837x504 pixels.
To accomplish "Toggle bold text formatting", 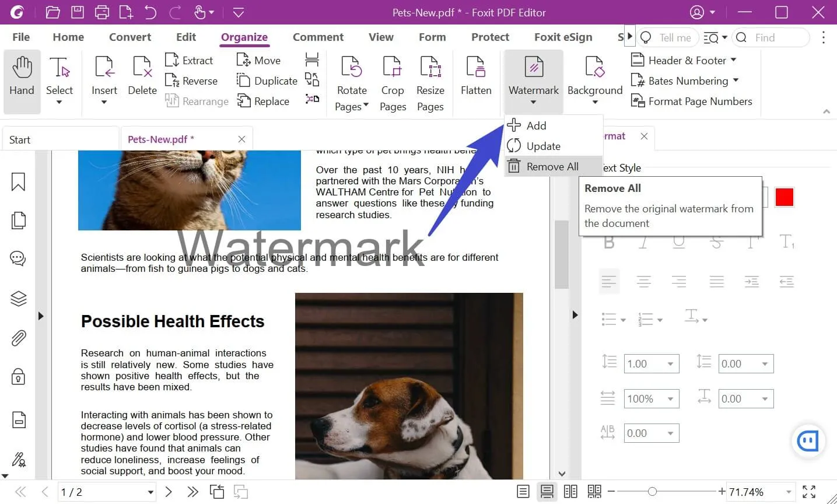I will coord(608,242).
